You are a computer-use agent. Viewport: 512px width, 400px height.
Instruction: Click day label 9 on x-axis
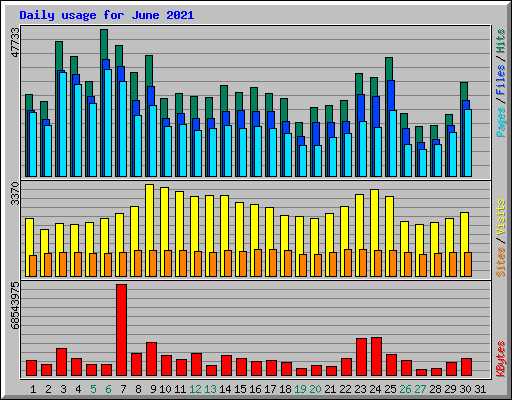(153, 389)
